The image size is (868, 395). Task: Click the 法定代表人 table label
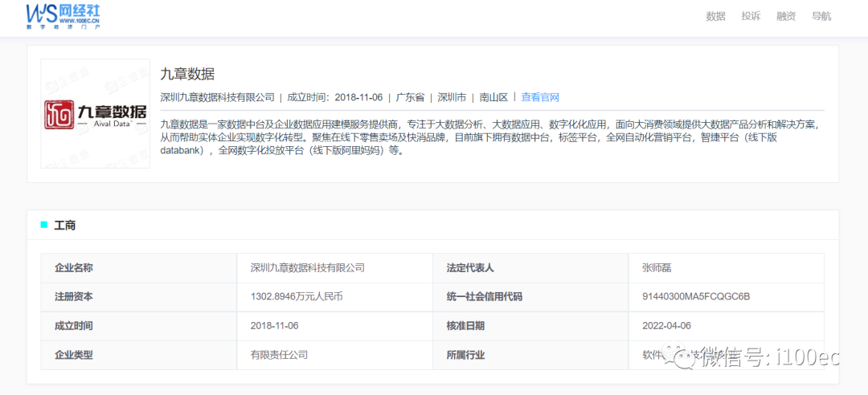[470, 268]
